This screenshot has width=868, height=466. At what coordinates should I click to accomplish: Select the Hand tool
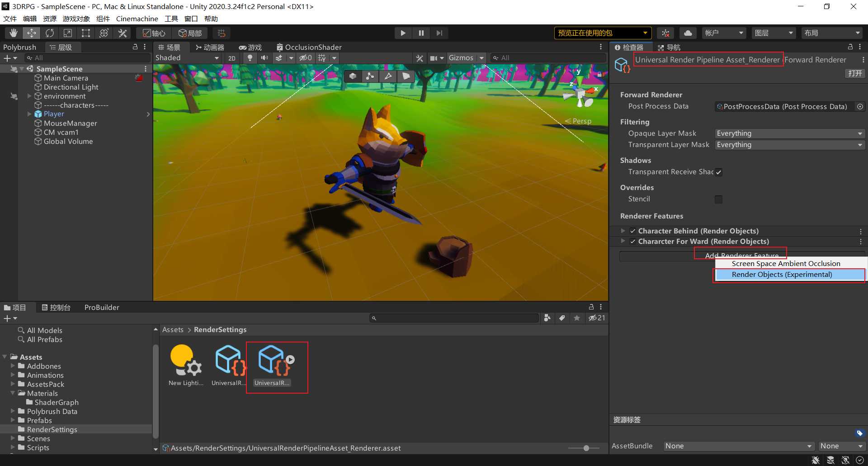pyautogui.click(x=14, y=33)
